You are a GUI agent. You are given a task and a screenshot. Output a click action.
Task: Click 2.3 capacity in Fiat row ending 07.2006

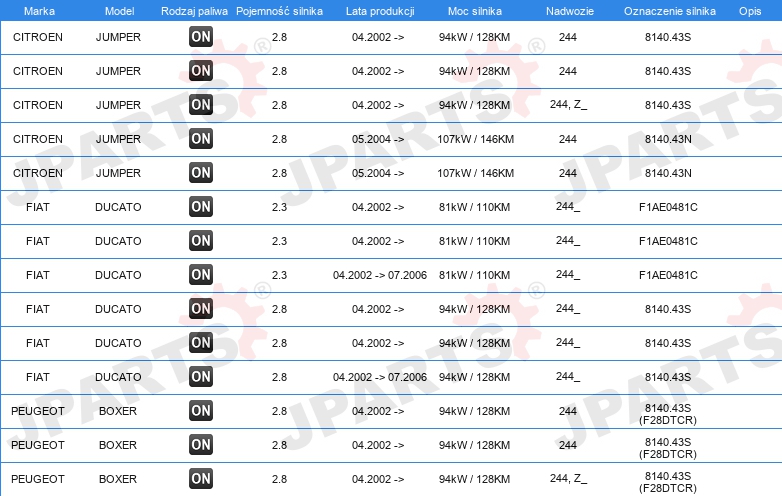pos(279,275)
